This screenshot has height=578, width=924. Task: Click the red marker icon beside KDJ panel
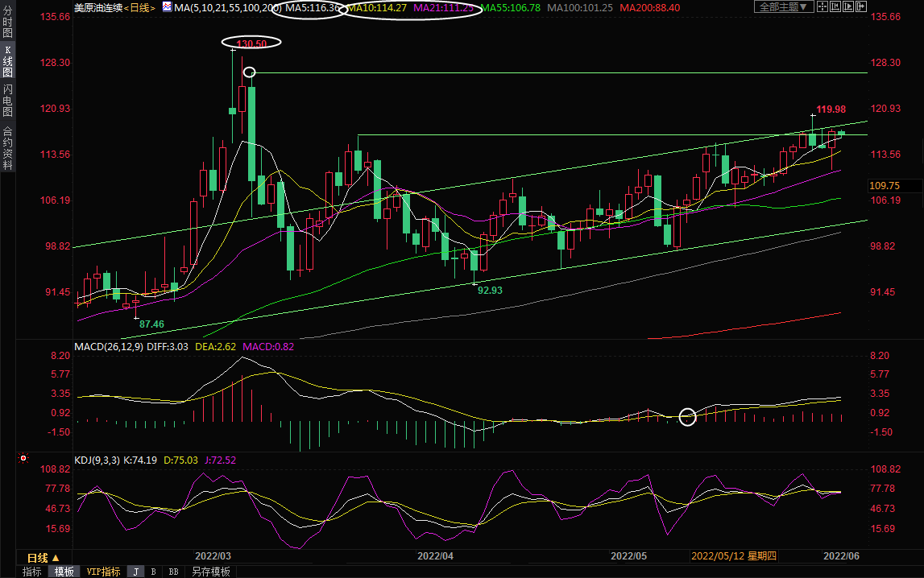coord(23,459)
